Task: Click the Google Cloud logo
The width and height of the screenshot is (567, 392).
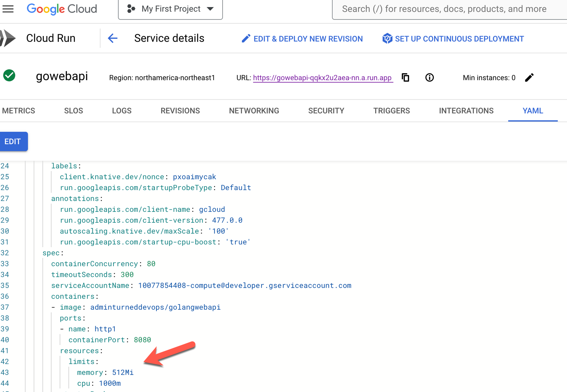Action: [x=62, y=9]
